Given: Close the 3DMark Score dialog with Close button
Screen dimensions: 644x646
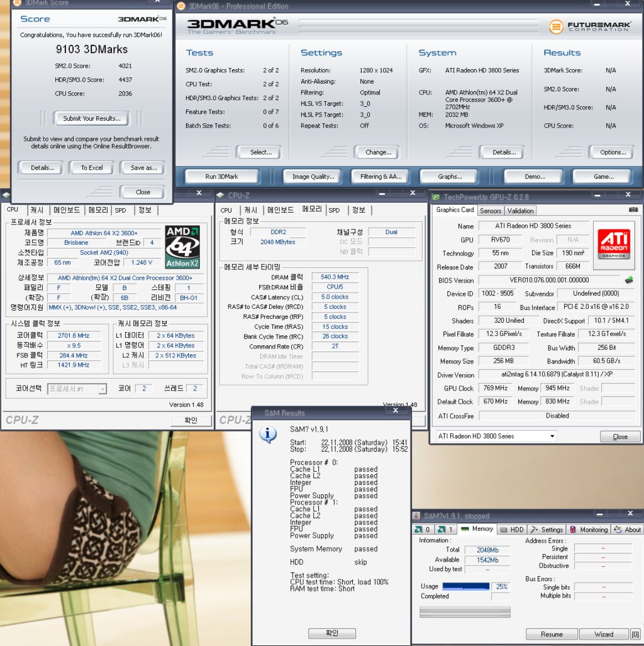Looking at the screenshot, I should coord(143,192).
